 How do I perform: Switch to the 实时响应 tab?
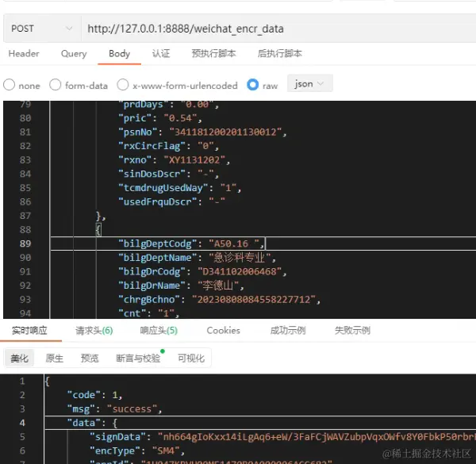29,331
